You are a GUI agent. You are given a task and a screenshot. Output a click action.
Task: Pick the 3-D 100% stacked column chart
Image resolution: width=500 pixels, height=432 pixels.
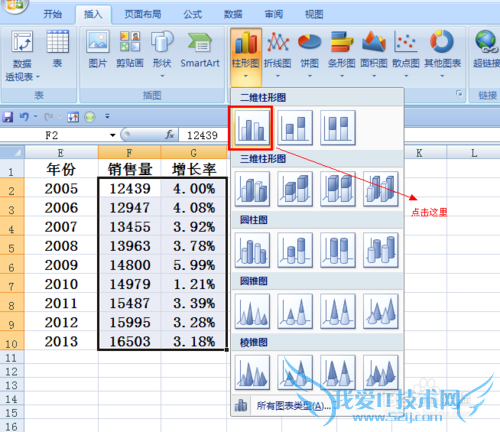[x=338, y=189]
